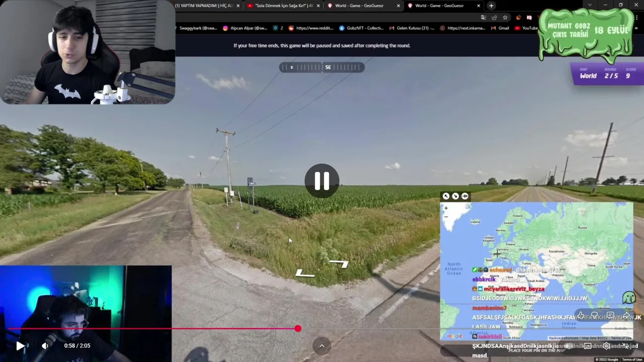The image size is (644, 362).
Task: Expand the chevron-up button at bottom center
Action: tap(322, 346)
